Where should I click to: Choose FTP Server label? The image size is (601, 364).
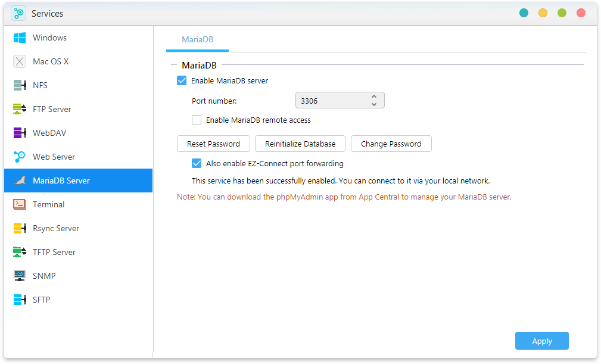tap(52, 109)
